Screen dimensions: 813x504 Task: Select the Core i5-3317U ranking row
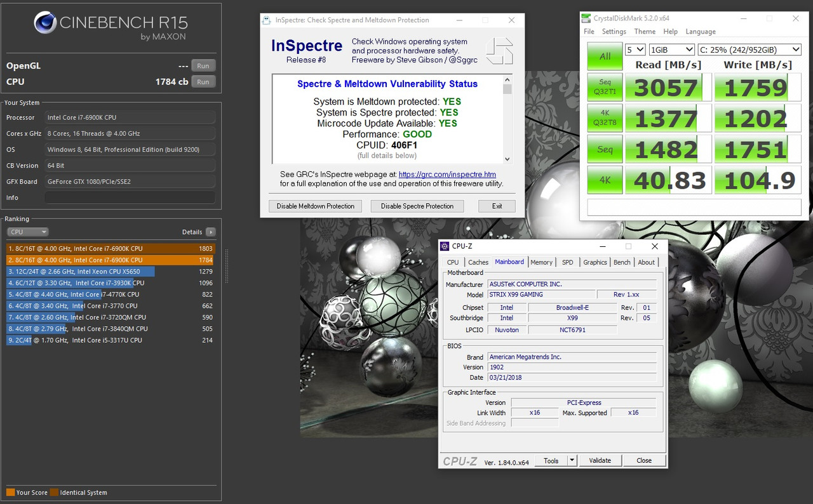click(x=111, y=340)
